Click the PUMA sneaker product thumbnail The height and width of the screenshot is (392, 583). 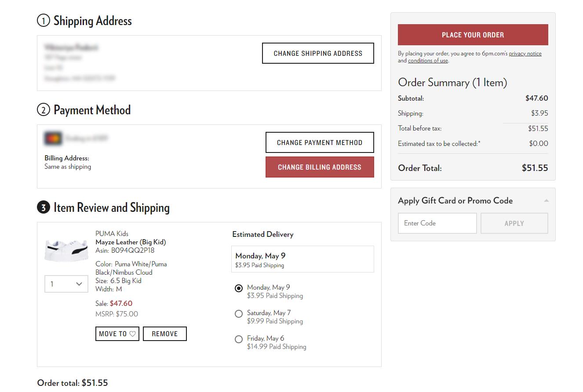(66, 250)
